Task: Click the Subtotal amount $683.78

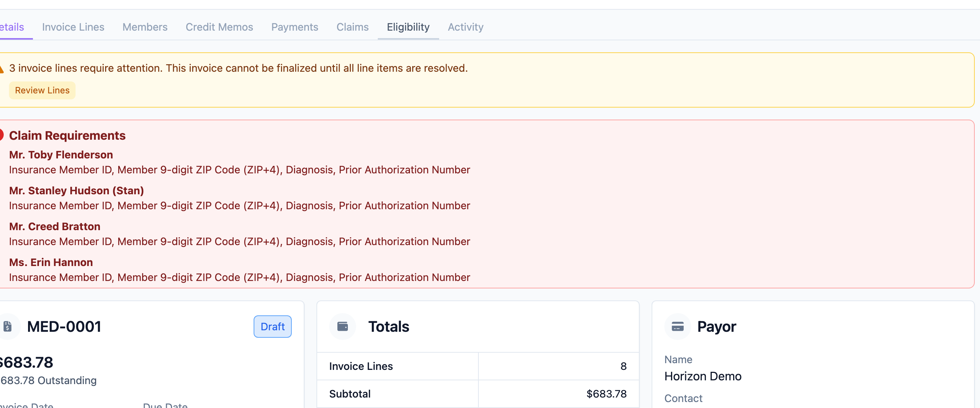Action: click(x=606, y=393)
